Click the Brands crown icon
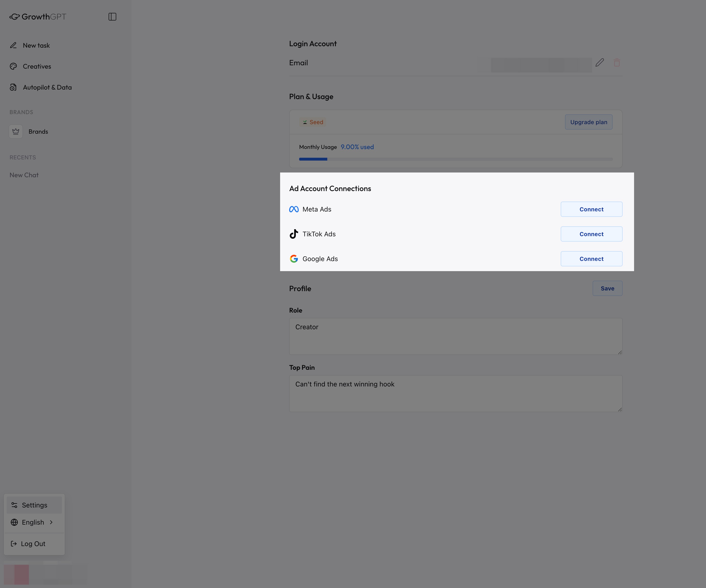706x588 pixels. (x=16, y=132)
